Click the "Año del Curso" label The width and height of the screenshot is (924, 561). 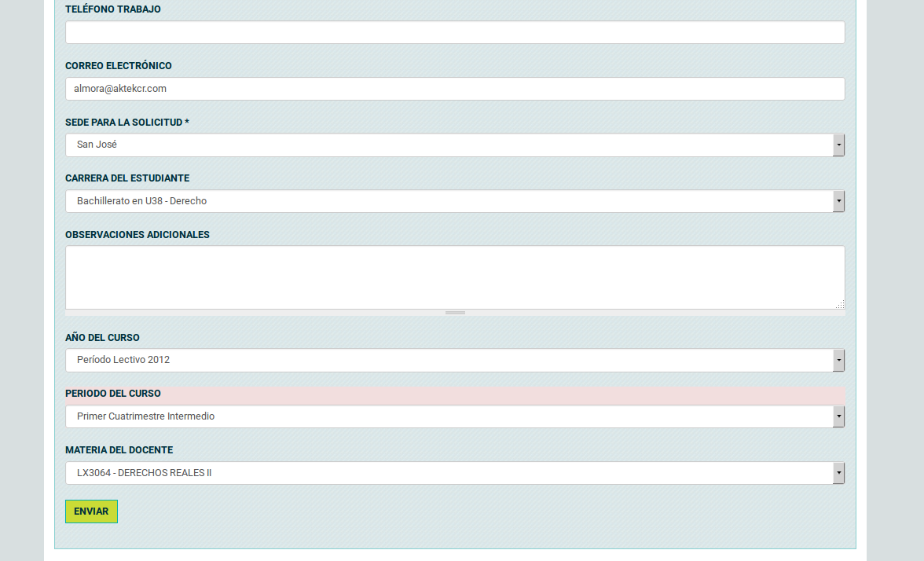pos(102,338)
